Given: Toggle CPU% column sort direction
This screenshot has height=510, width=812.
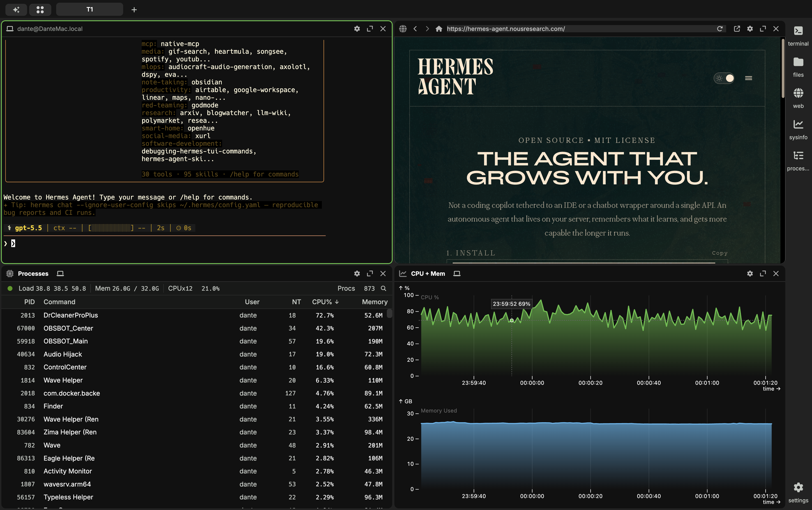Looking at the screenshot, I should pyautogui.click(x=325, y=302).
